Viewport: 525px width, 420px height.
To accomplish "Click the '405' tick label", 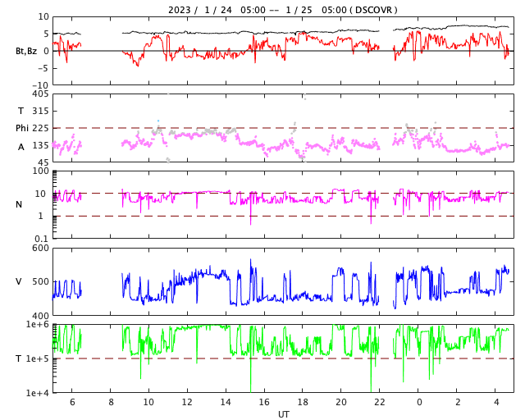I will click(x=40, y=94).
